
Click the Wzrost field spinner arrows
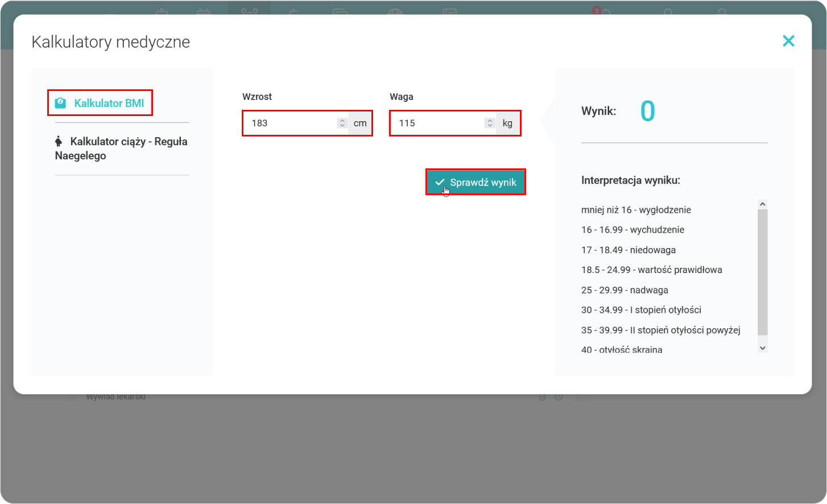(342, 123)
